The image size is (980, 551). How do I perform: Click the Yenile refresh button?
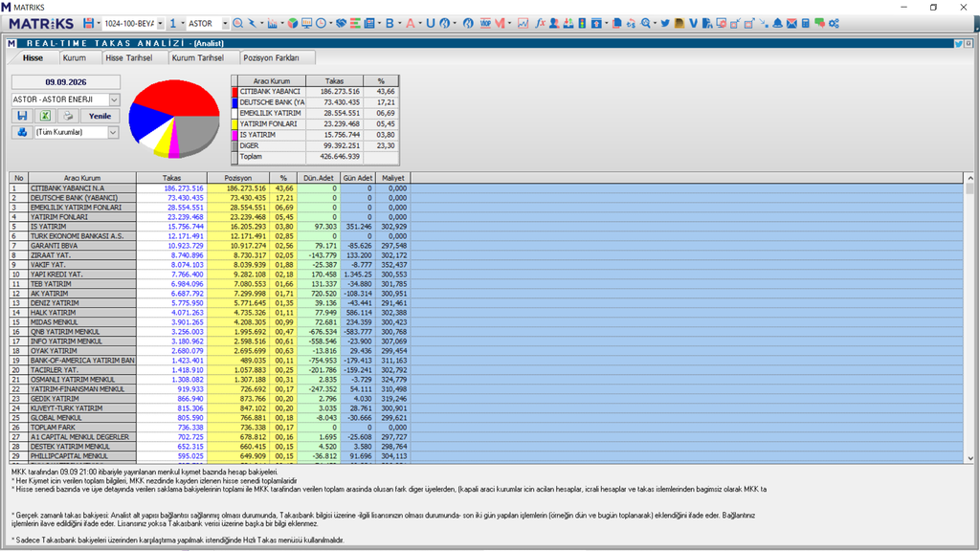coord(100,116)
